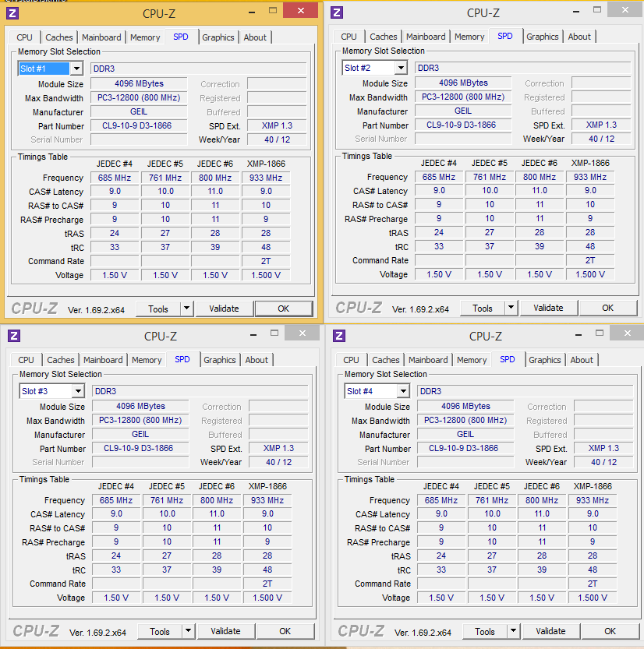Click Part Number field in Slot #1 window
The height and width of the screenshot is (649, 644).
(x=139, y=126)
